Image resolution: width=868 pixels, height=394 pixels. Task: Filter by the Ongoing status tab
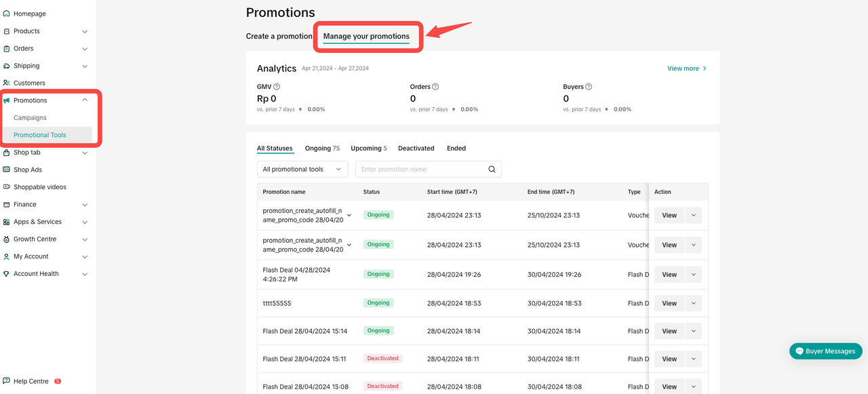322,149
